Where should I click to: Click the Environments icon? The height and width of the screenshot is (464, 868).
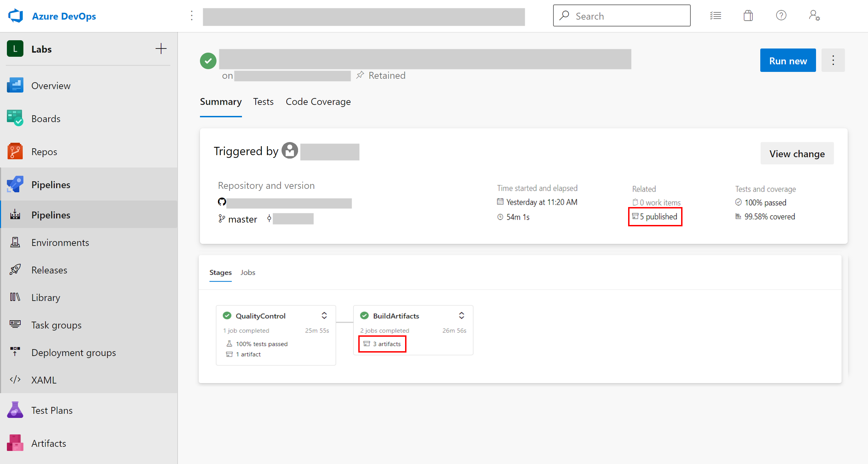click(15, 242)
